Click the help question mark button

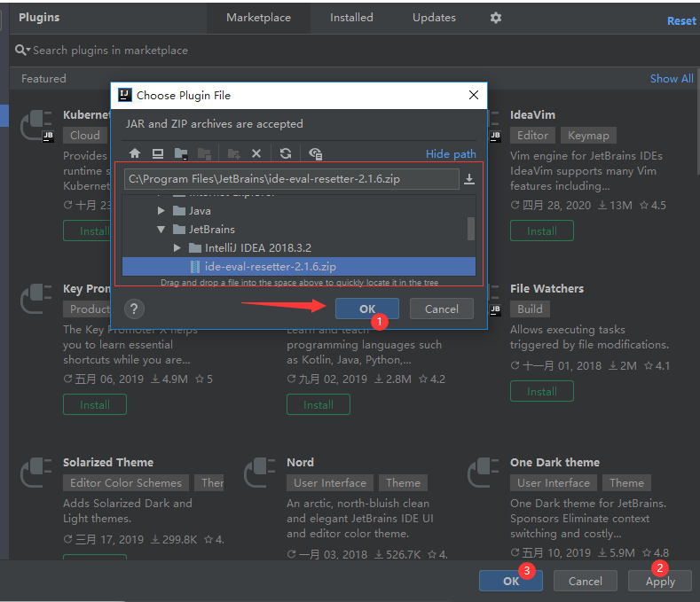pos(134,309)
